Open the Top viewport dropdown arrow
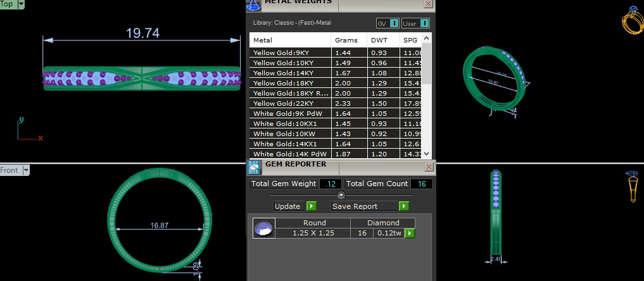Screen dimensions: 644x281 coord(21,4)
